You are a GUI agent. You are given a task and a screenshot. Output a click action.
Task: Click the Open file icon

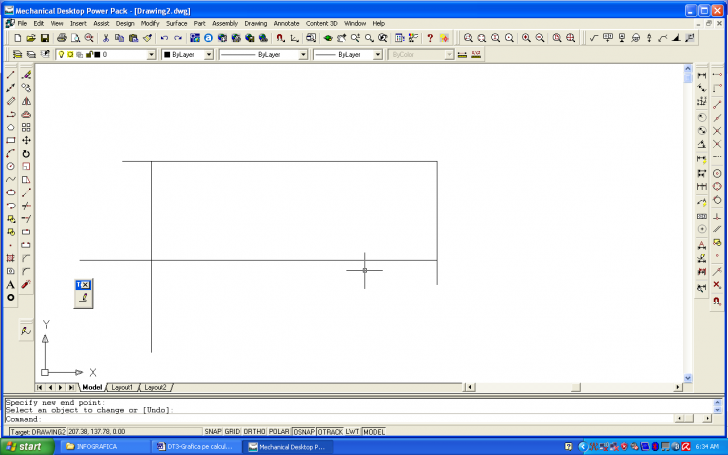31,38
